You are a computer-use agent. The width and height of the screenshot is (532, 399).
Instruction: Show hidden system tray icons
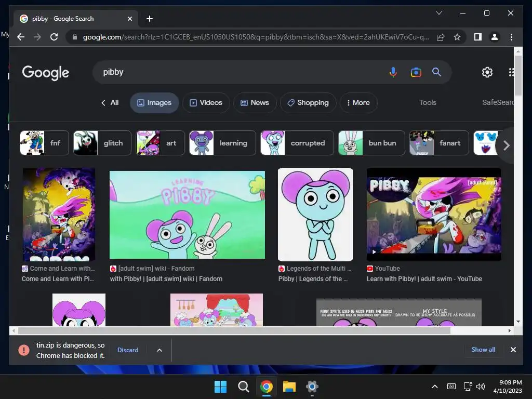435,387
